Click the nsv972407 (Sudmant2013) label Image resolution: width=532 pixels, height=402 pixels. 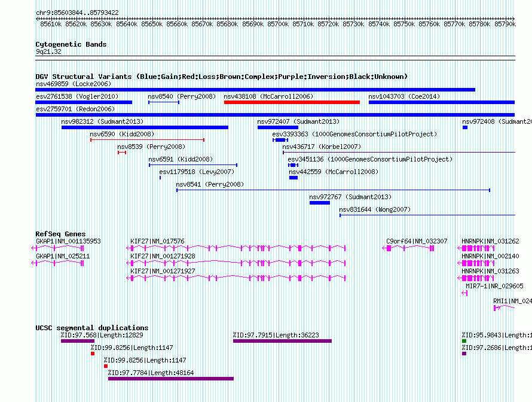click(298, 121)
